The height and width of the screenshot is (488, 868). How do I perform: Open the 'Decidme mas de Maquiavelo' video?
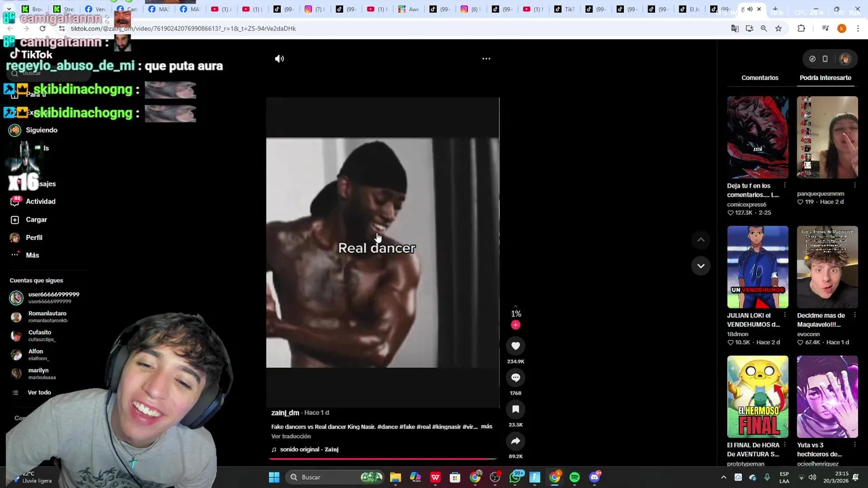827,267
